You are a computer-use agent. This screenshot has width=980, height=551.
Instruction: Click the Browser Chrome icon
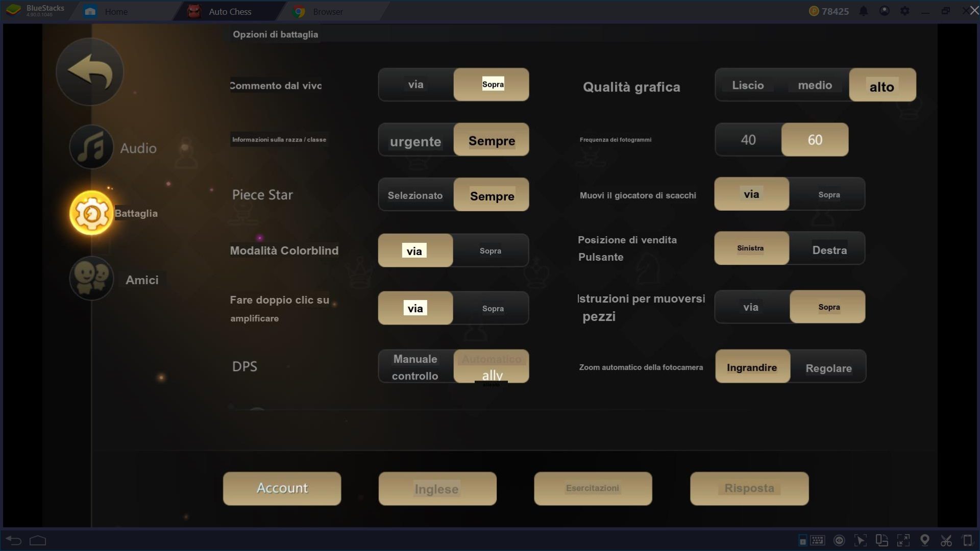[298, 11]
